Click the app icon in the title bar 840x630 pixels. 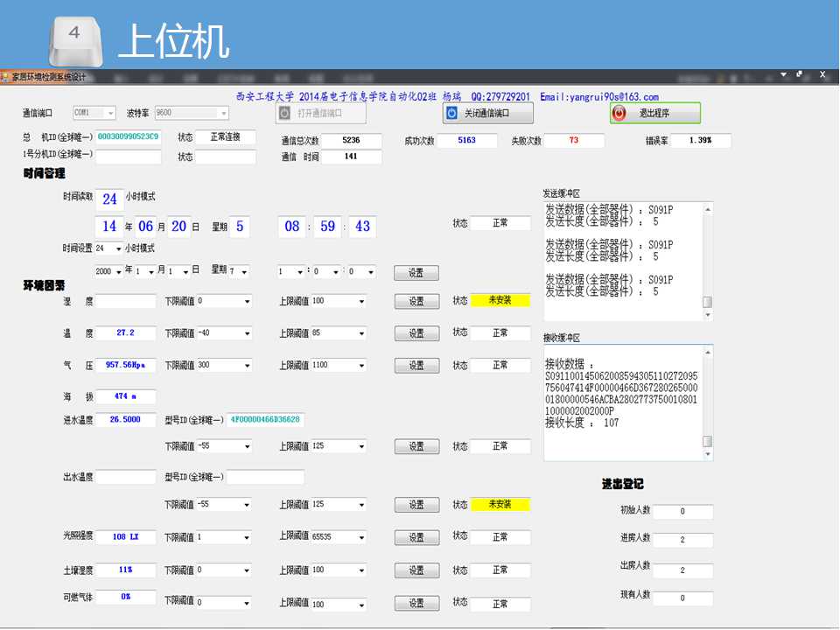coord(5,77)
